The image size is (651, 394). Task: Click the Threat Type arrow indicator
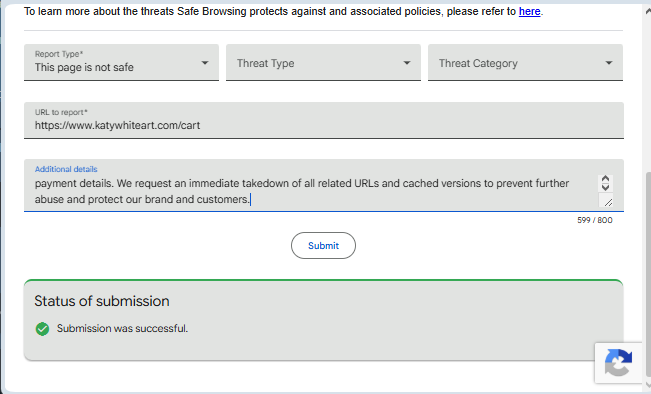point(407,63)
